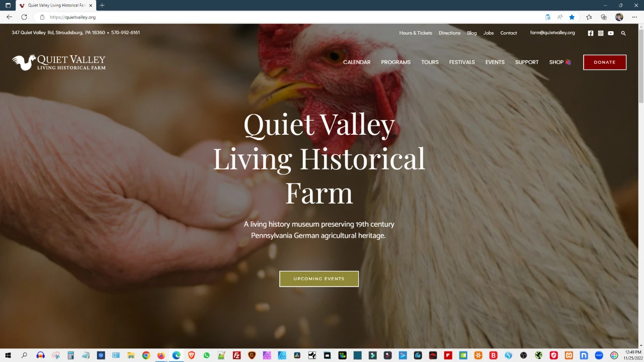Open the Edge settings ellipsis menu
The height and width of the screenshot is (362, 644).
click(x=634, y=17)
